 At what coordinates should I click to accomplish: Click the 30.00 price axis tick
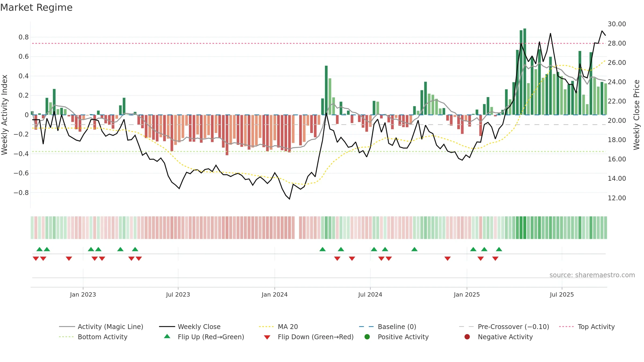[617, 24]
